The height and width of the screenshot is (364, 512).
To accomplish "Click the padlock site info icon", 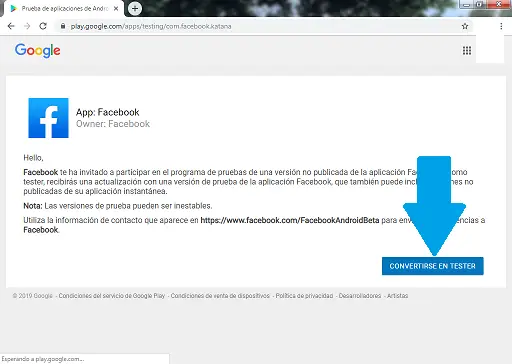I will tap(63, 26).
